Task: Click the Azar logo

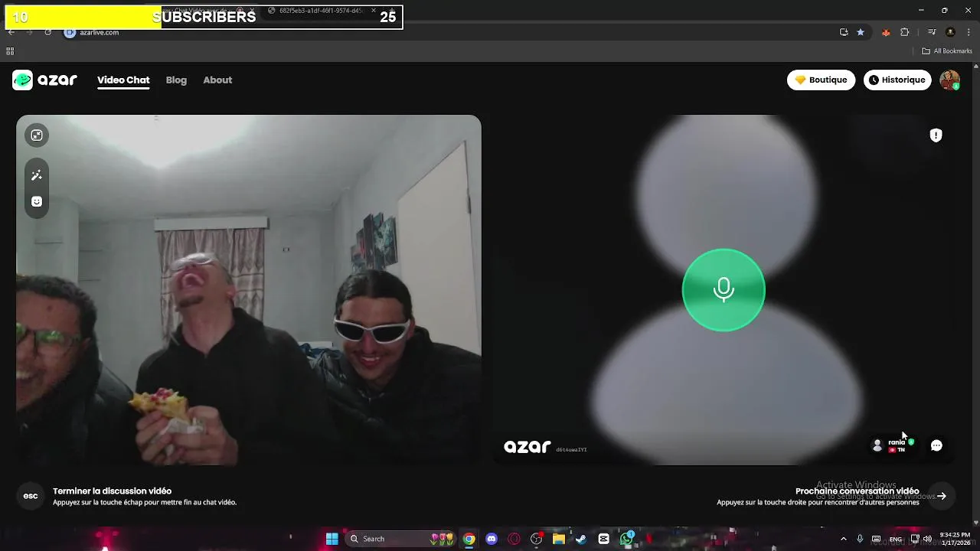Action: click(44, 80)
